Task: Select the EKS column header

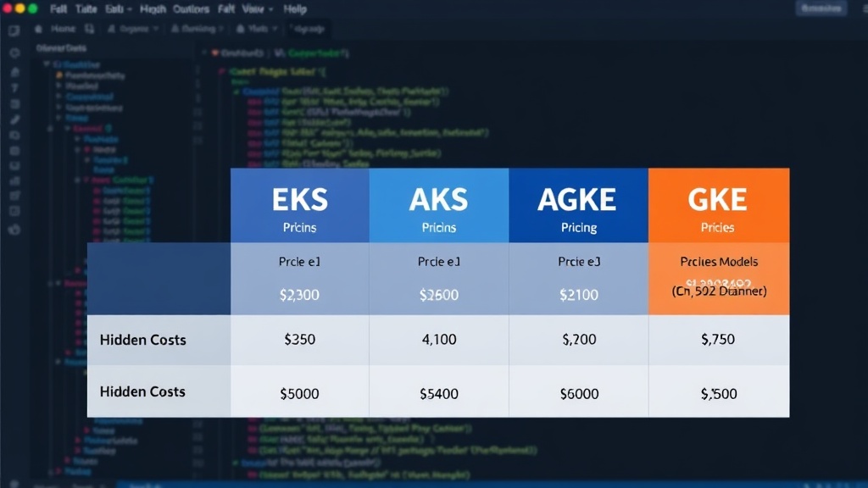Action: (x=300, y=205)
